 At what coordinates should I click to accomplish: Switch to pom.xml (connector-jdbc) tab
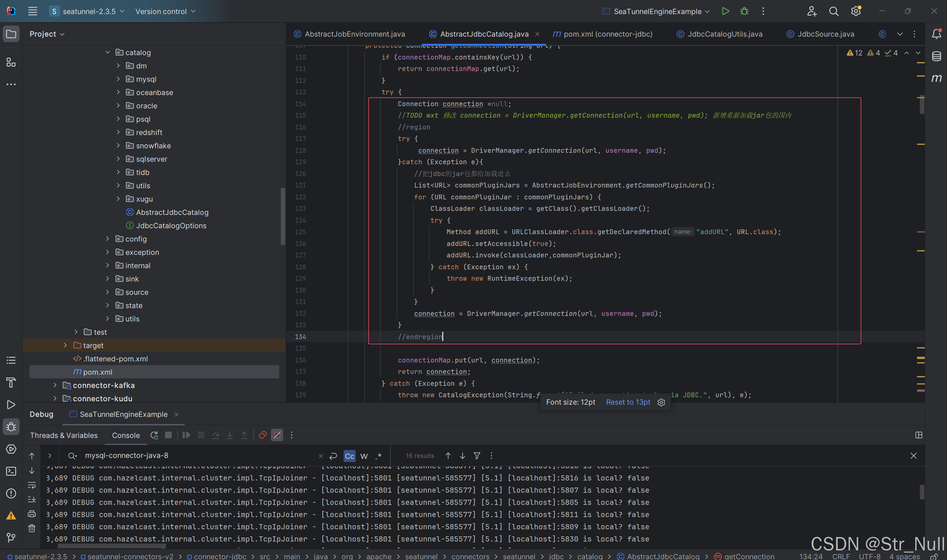pyautogui.click(x=603, y=34)
